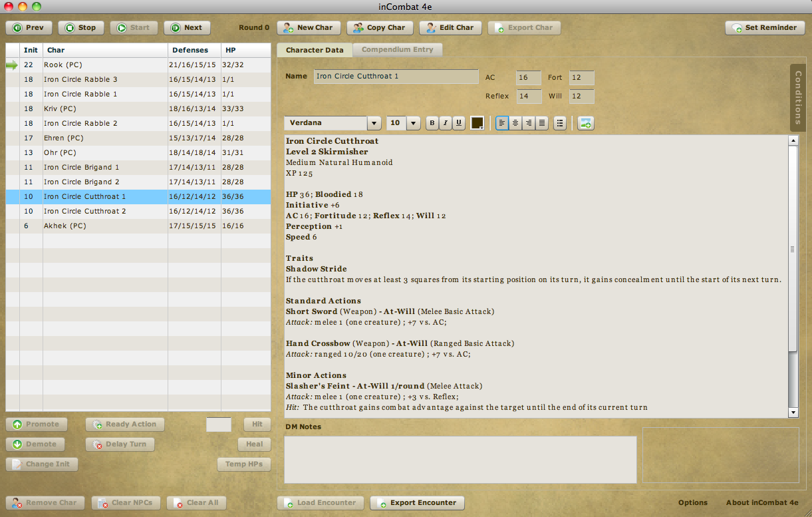The width and height of the screenshot is (812, 517).
Task: Click the Export Encounter button
Action: 417,503
